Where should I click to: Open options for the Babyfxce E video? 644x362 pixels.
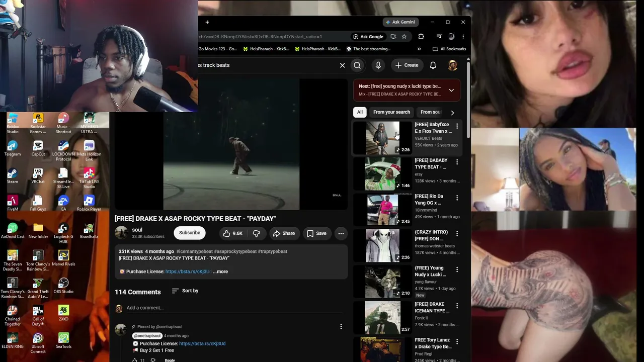[457, 126]
